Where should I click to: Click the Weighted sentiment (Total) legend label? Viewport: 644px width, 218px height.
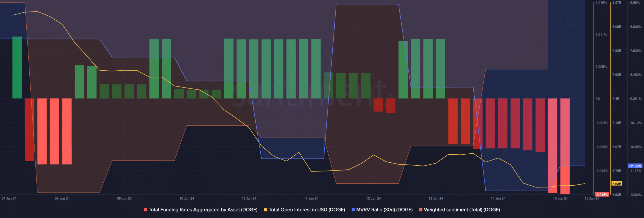462,210
